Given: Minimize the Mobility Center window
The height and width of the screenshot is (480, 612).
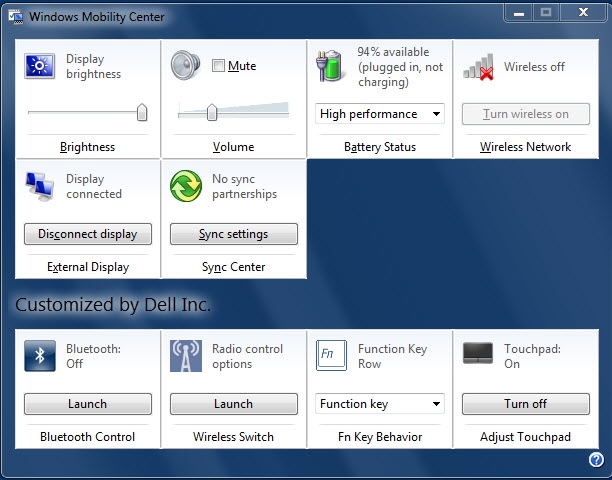Looking at the screenshot, I should click(x=519, y=13).
